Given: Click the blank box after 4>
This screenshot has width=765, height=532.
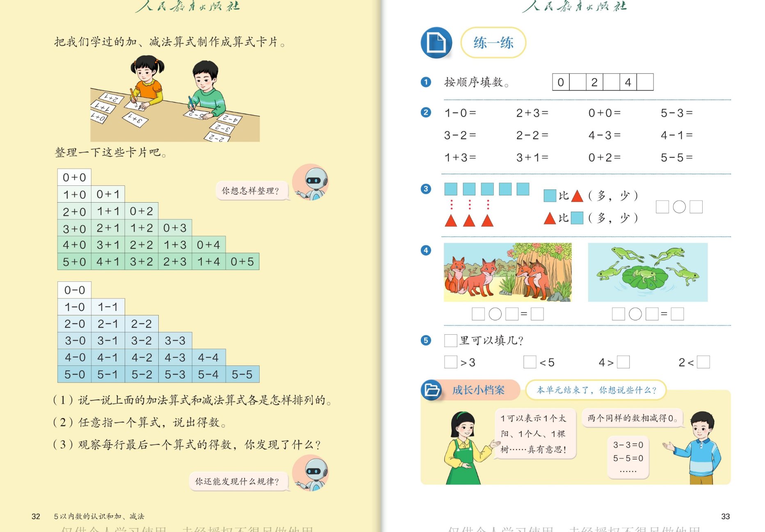Looking at the screenshot, I should 623,362.
